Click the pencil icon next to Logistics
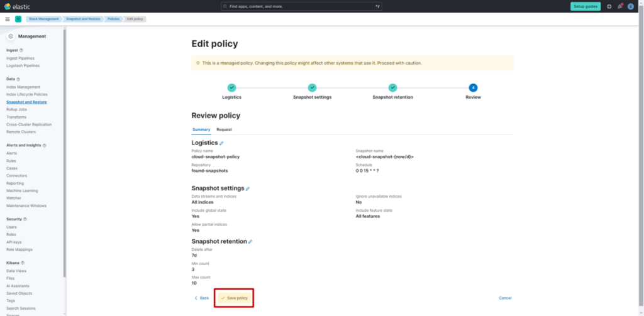The width and height of the screenshot is (644, 316). coord(221,143)
